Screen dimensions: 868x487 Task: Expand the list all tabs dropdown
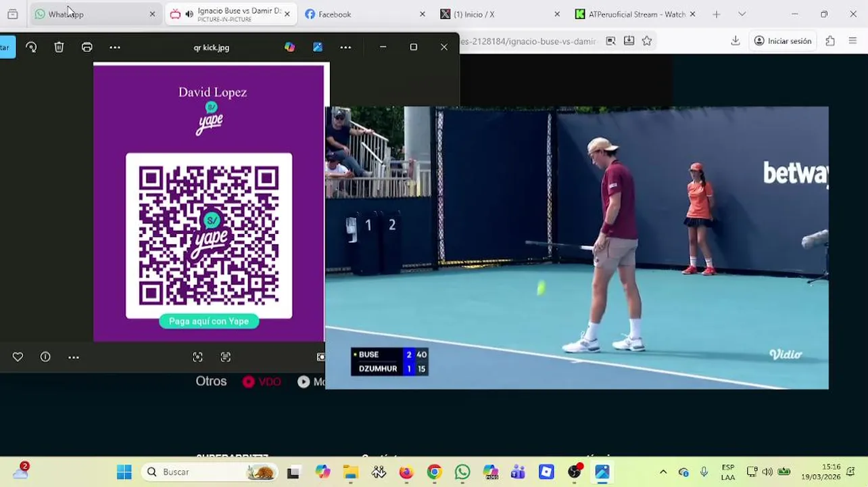(x=742, y=14)
